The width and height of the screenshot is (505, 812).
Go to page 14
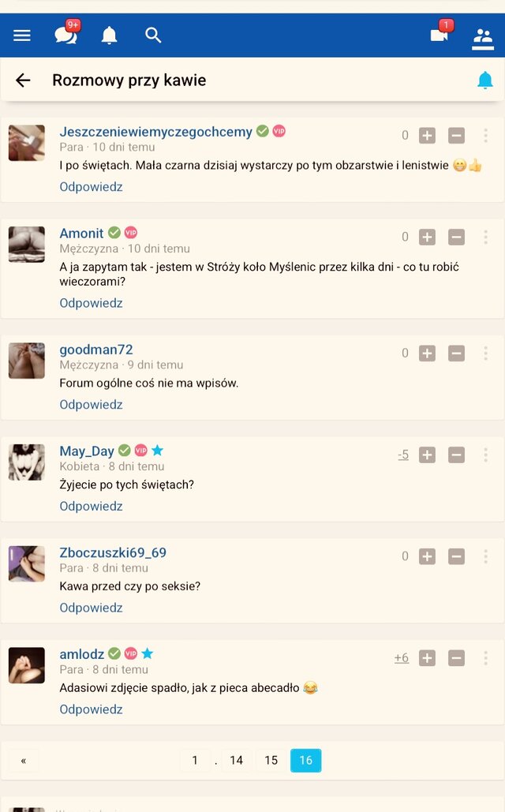click(236, 760)
